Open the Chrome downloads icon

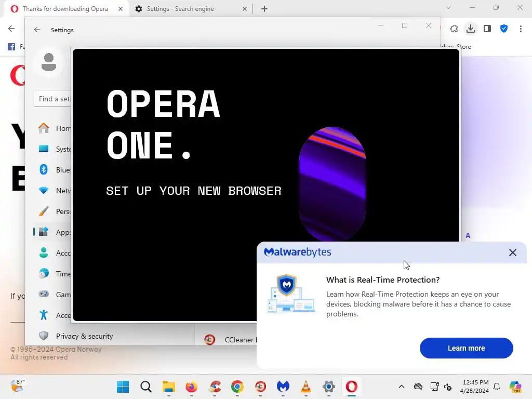point(471,29)
